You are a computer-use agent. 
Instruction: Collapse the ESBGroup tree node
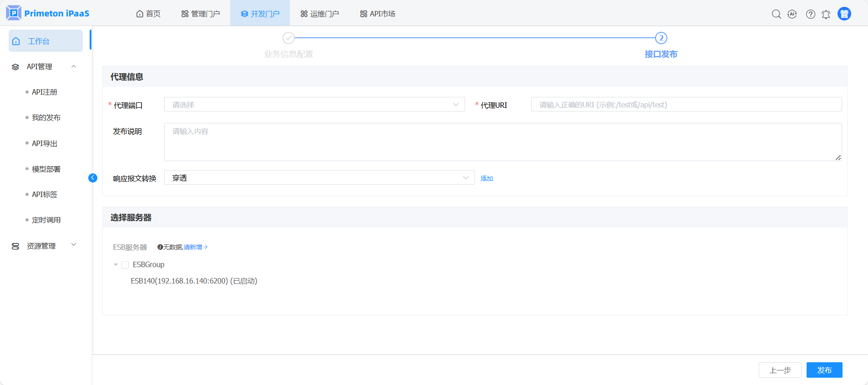click(x=116, y=265)
